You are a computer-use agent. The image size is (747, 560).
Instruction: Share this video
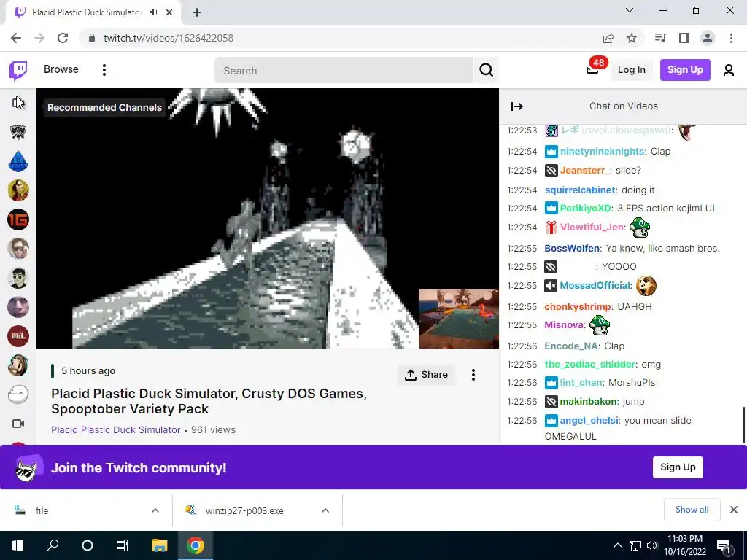426,375
